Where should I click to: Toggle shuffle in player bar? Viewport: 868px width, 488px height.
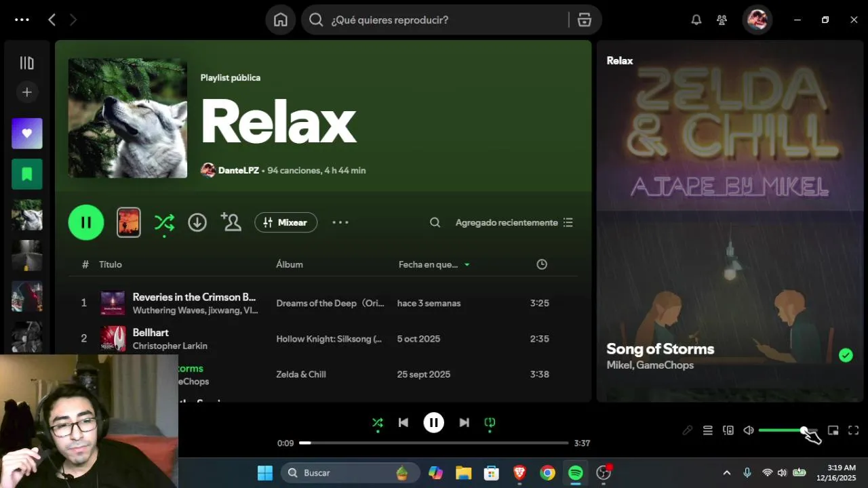(x=378, y=423)
